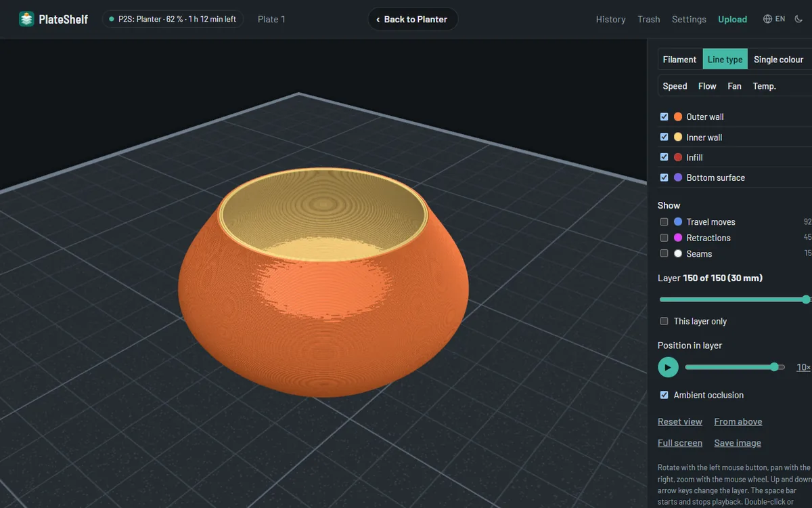Uncheck the Bottom surface checkbox
Screen dimensions: 812x508
coord(664,177)
